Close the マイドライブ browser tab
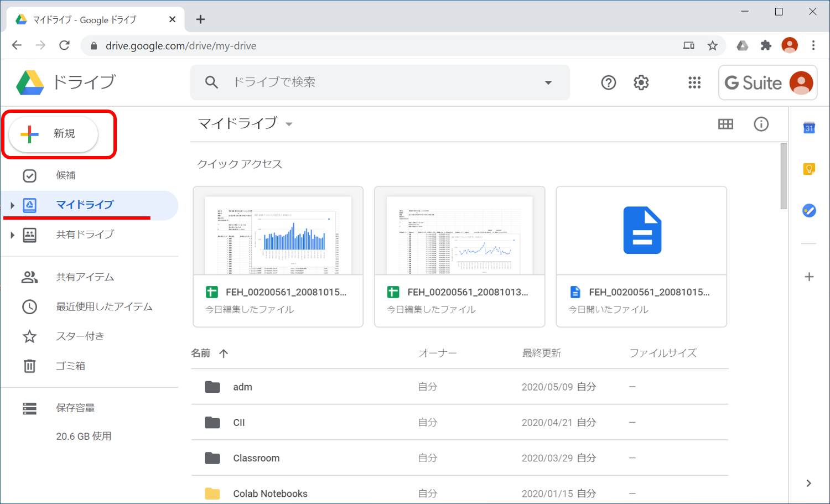The height and width of the screenshot is (504, 830). (x=172, y=19)
